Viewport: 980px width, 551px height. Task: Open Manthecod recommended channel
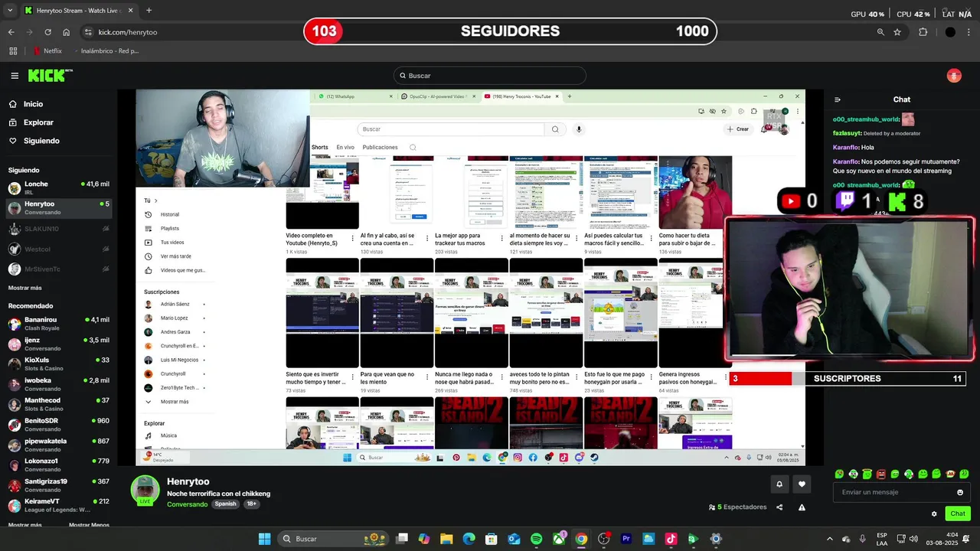(x=58, y=405)
